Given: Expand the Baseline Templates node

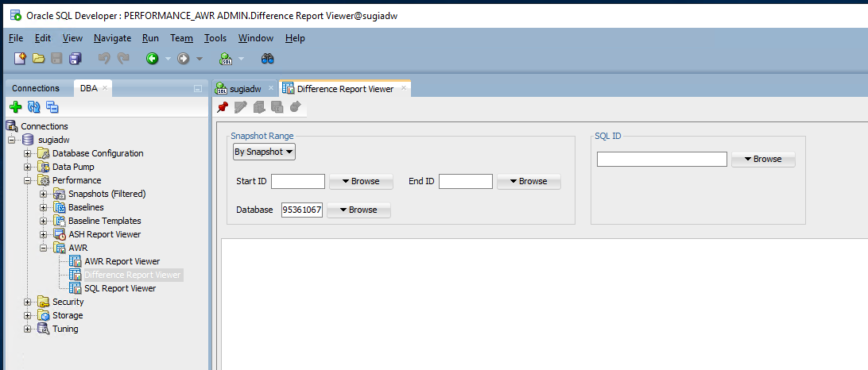Looking at the screenshot, I should (x=43, y=221).
